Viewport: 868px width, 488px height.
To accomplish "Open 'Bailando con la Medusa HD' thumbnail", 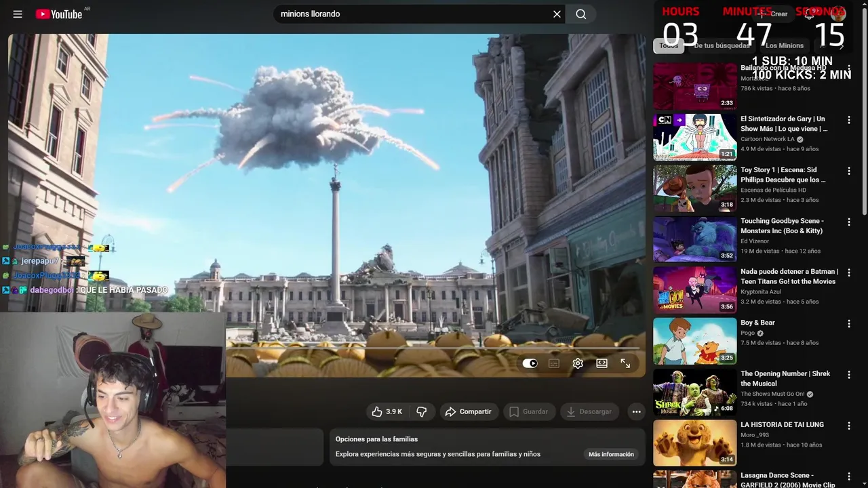I will (694, 86).
